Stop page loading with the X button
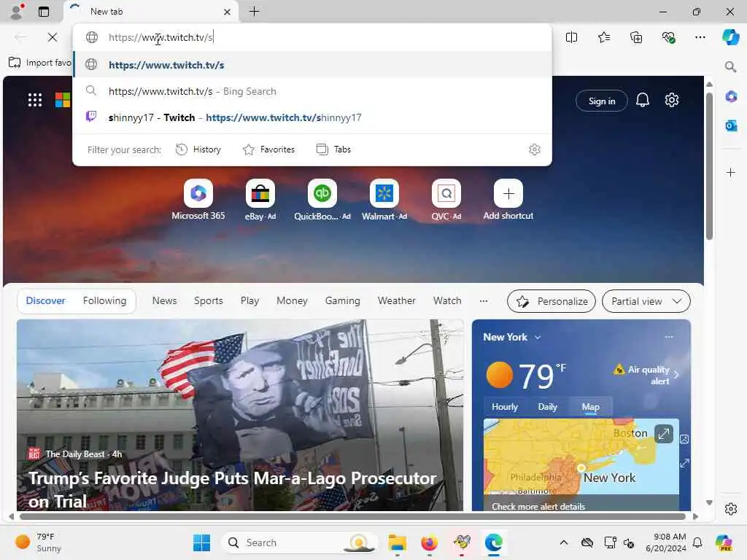 53,37
